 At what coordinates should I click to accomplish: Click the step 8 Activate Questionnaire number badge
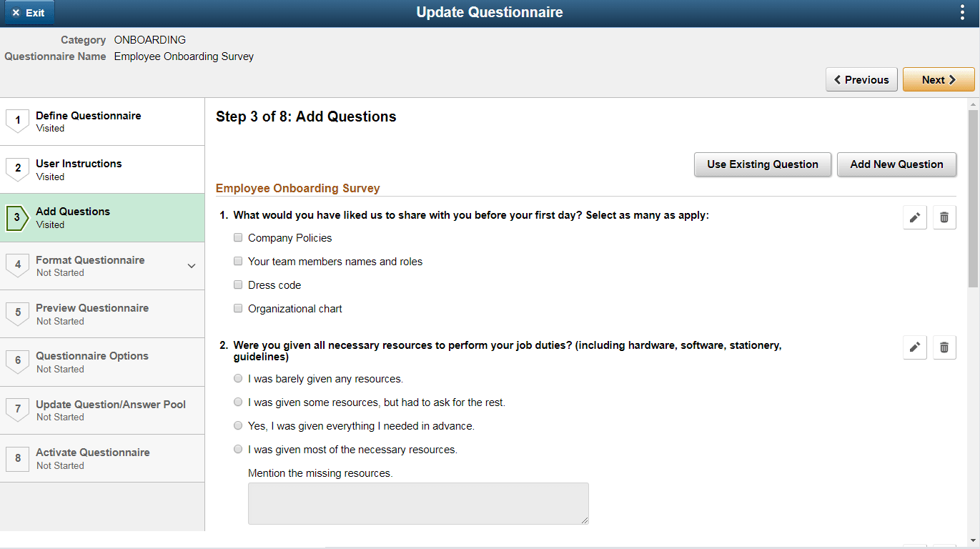point(17,458)
